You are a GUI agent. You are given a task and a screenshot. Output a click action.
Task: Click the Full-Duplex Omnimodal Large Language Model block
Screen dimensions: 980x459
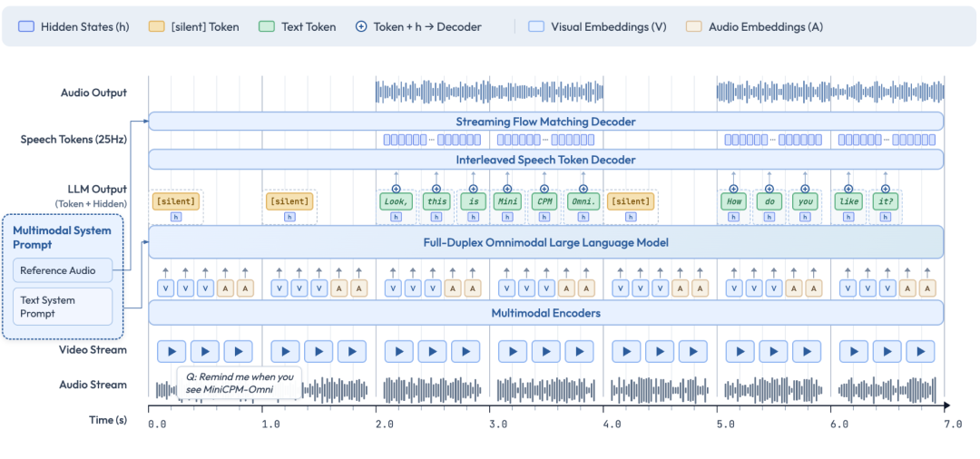(x=545, y=242)
